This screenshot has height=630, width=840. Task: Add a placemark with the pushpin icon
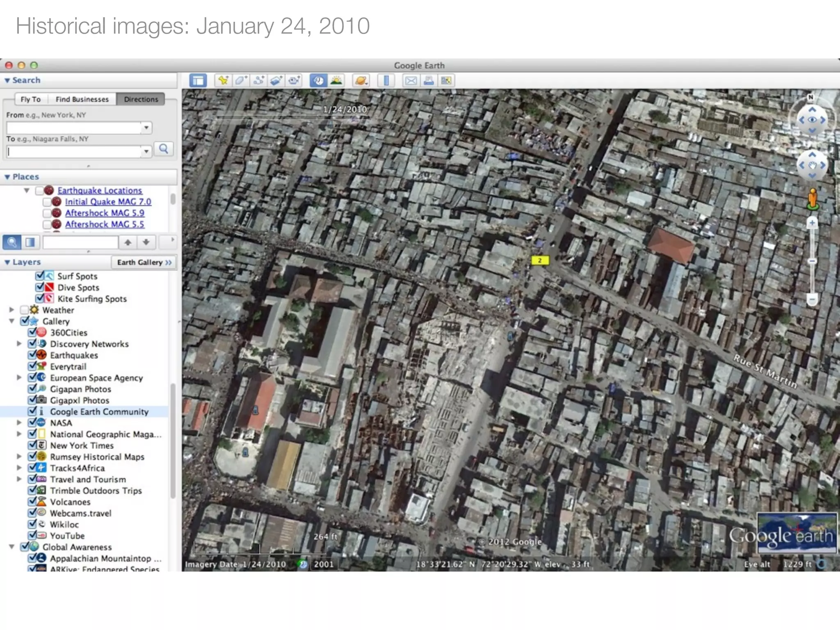pos(223,80)
